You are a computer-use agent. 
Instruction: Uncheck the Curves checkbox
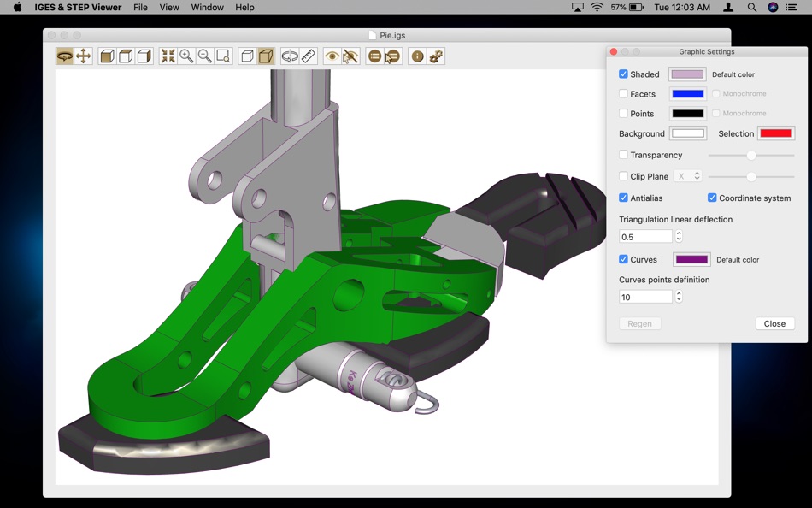(x=623, y=259)
